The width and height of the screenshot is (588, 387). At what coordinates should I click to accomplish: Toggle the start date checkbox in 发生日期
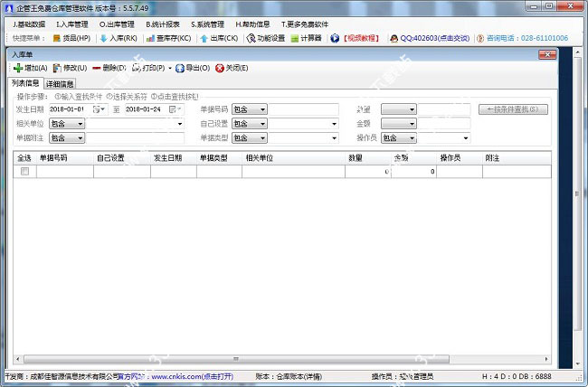coord(95,109)
